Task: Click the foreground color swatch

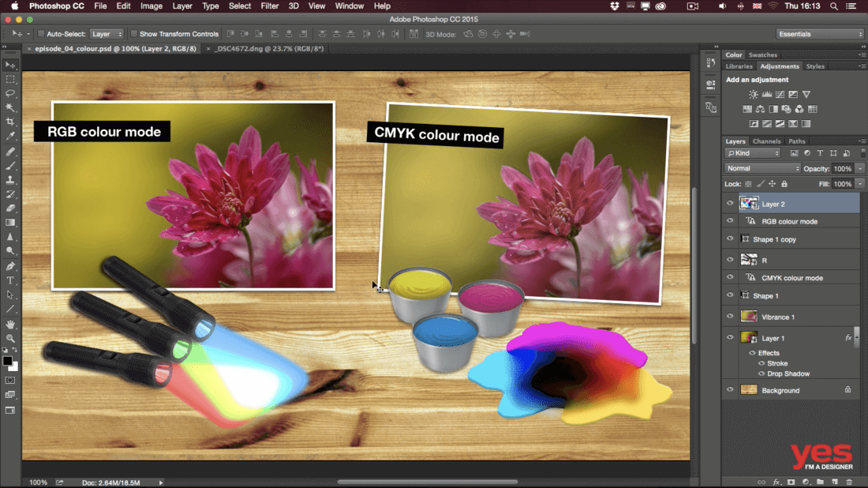Action: point(7,361)
